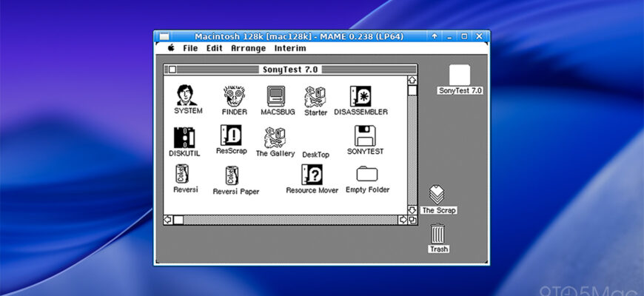This screenshot has width=644, height=296.
Task: Open the Interim menu
Action: click(290, 48)
